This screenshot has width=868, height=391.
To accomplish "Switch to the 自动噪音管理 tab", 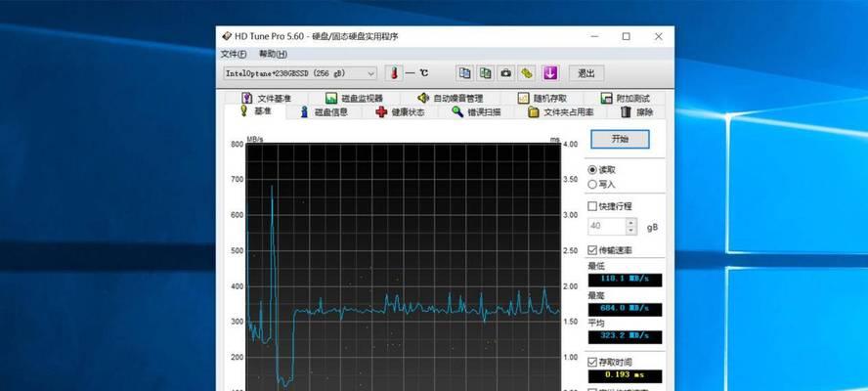I will tap(450, 98).
